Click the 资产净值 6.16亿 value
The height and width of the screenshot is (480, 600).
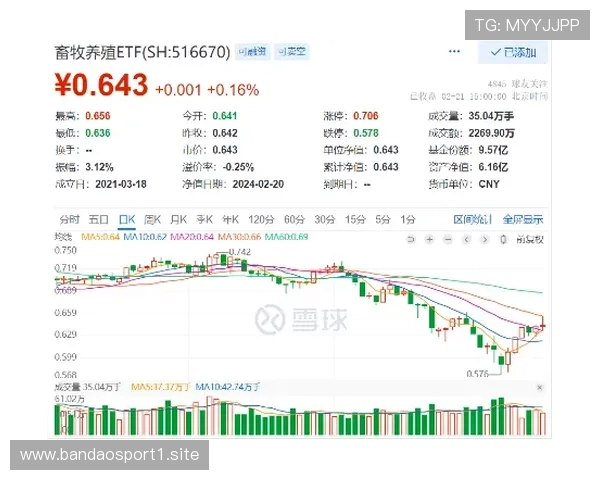[x=493, y=167]
